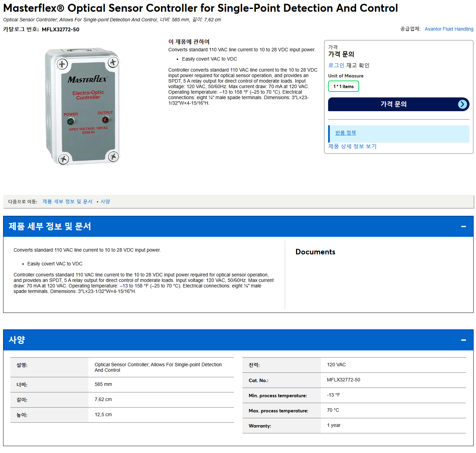Collapse the 제품 세부 정보 및 문서 section
Screen dimensions: 476x453
(463, 226)
